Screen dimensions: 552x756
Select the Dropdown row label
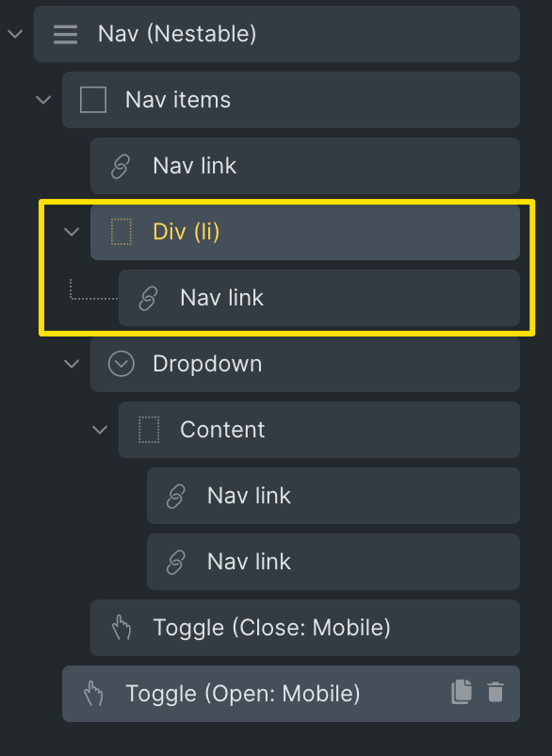coord(207,364)
